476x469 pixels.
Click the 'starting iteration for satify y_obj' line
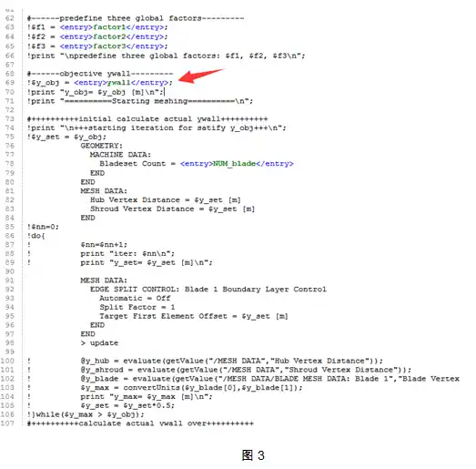pyautogui.click(x=157, y=127)
